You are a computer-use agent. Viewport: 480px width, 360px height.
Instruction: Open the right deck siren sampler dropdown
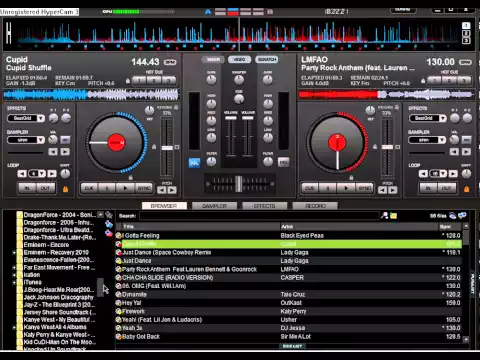pyautogui.click(x=442, y=140)
